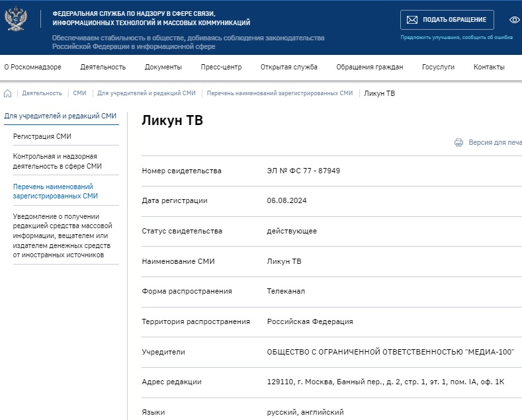Open the 'Госуслуги' menu item
522x420 pixels.
(438, 67)
